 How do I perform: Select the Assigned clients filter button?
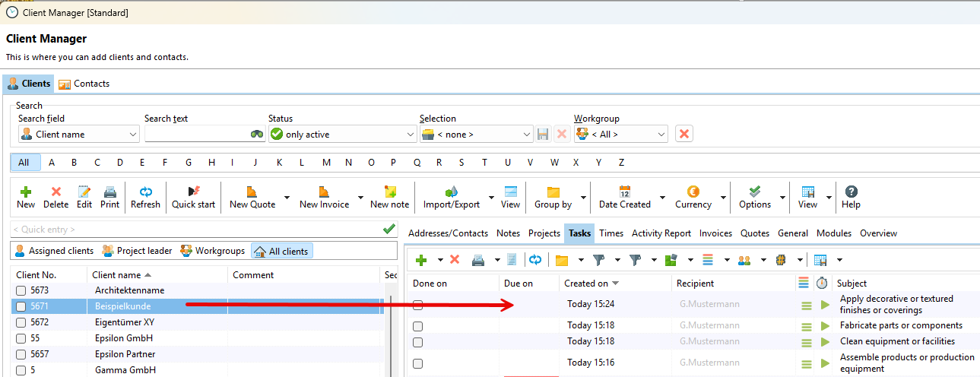53,251
